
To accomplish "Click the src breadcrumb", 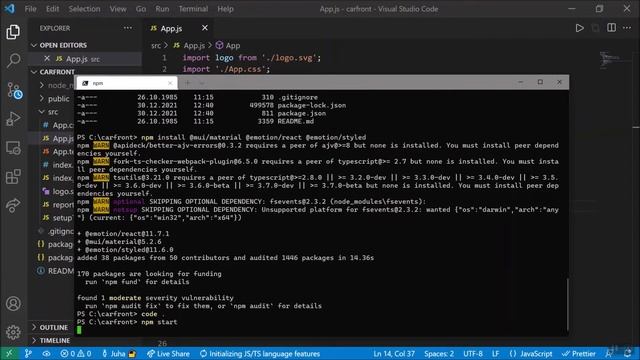I will [x=156, y=45].
